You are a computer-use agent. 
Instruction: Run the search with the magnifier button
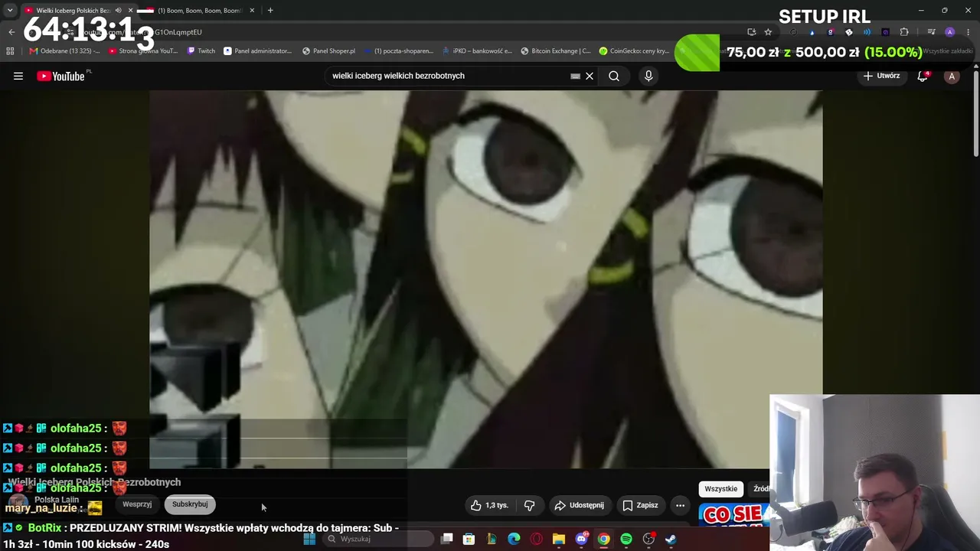pyautogui.click(x=614, y=76)
